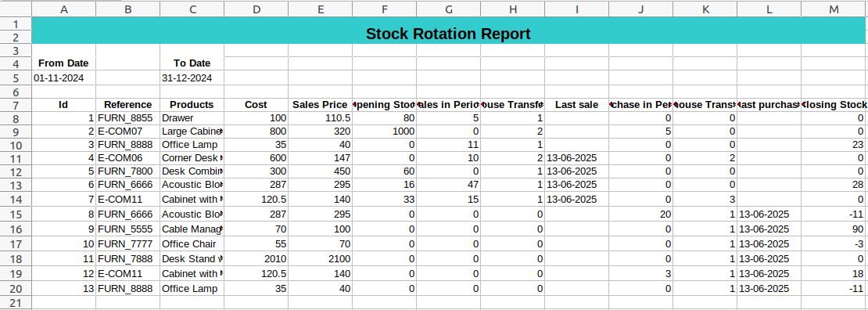The height and width of the screenshot is (310, 868).
Task: Click the sales price cell showing 110.5
Action: tap(320, 118)
